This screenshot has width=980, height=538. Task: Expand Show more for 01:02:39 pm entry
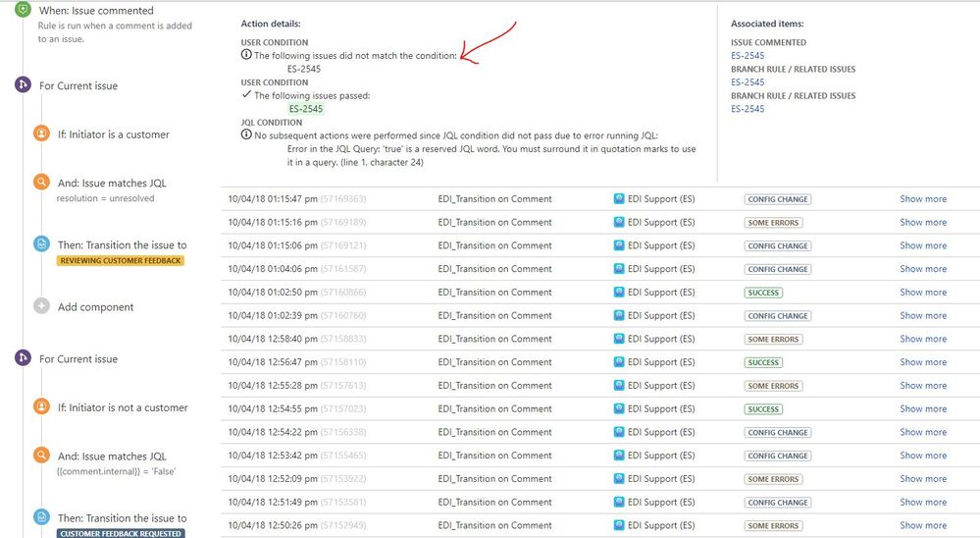(923, 316)
